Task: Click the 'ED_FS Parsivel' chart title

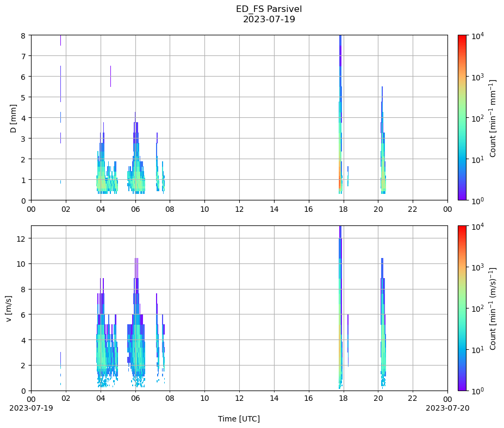Action: pos(269,9)
